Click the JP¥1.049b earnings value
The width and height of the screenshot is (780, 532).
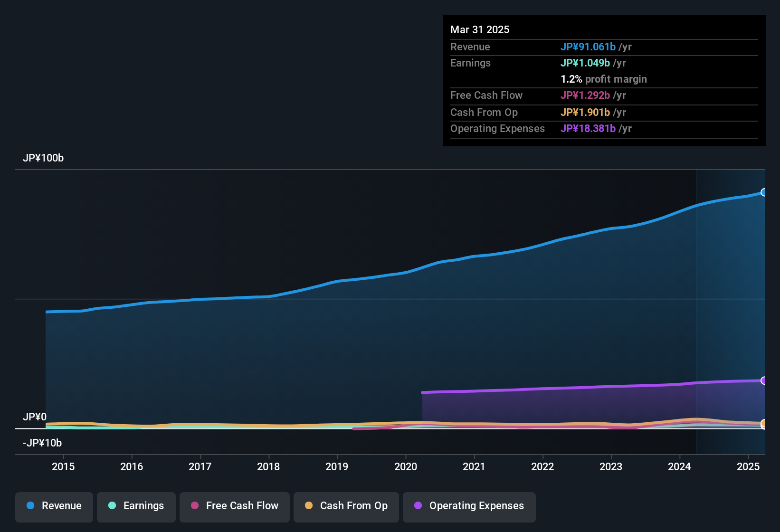point(585,63)
